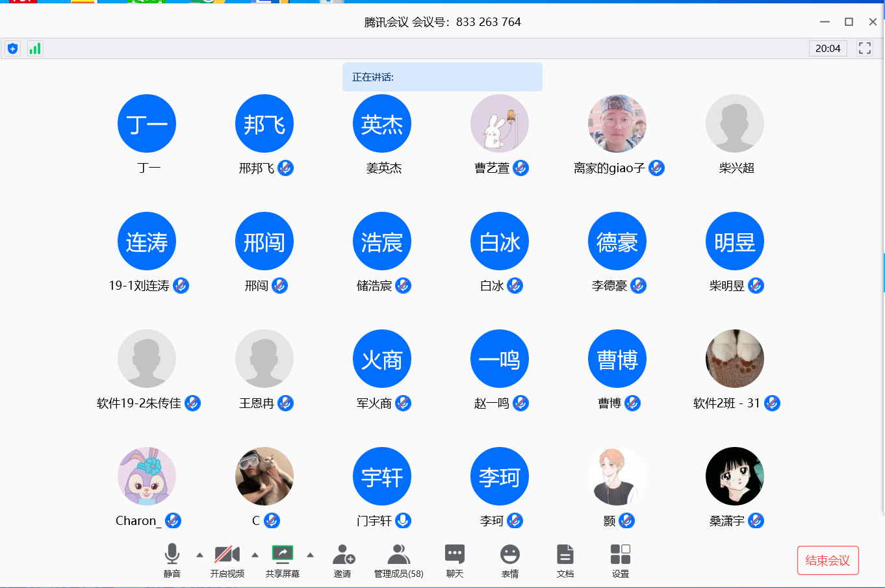Click active mic icon beside 门宇轩
885x588 pixels.
pos(404,521)
